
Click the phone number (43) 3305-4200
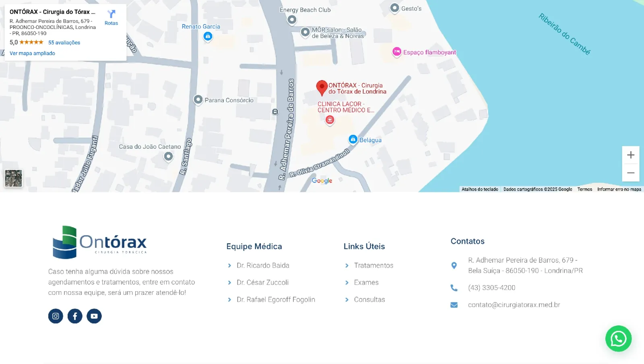coord(491,288)
